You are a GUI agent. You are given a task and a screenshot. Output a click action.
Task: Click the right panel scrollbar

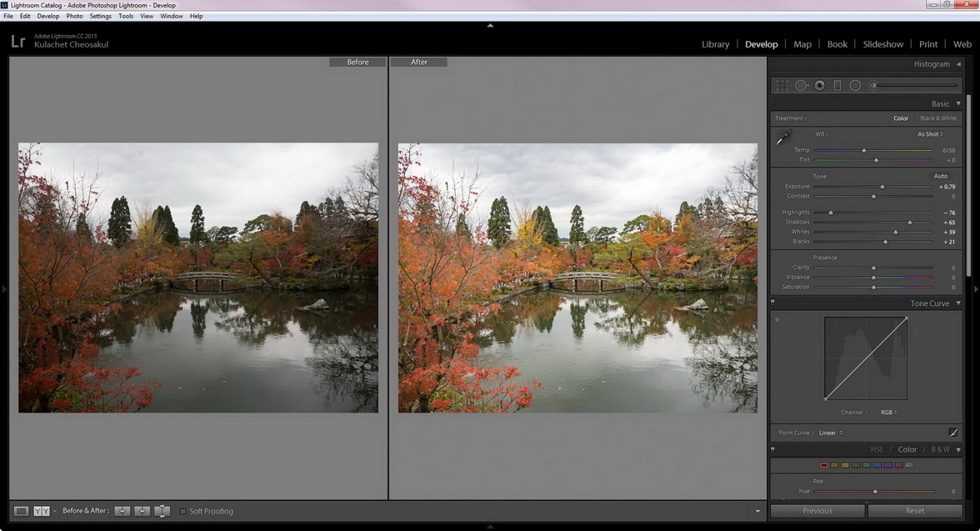click(x=968, y=185)
